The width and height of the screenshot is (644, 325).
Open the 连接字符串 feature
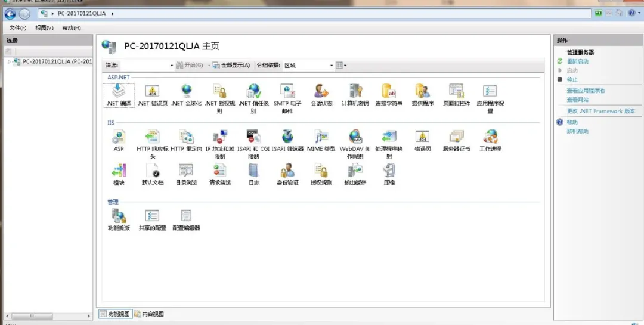(x=389, y=95)
